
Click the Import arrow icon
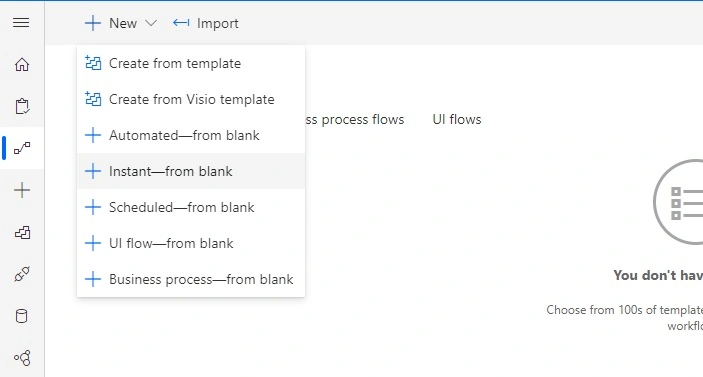pos(181,23)
